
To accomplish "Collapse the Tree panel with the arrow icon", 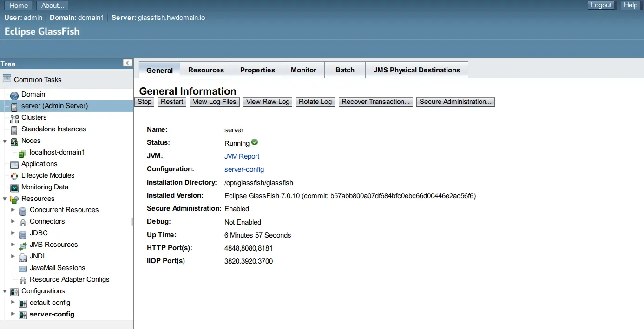I will 127,63.
